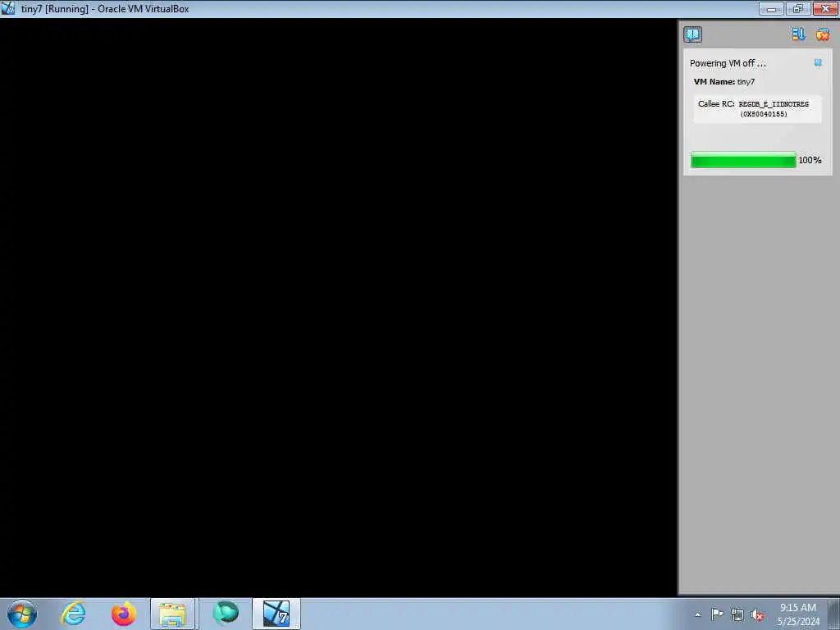The height and width of the screenshot is (630, 840).
Task: Click the 100% progress label
Action: [x=810, y=160]
